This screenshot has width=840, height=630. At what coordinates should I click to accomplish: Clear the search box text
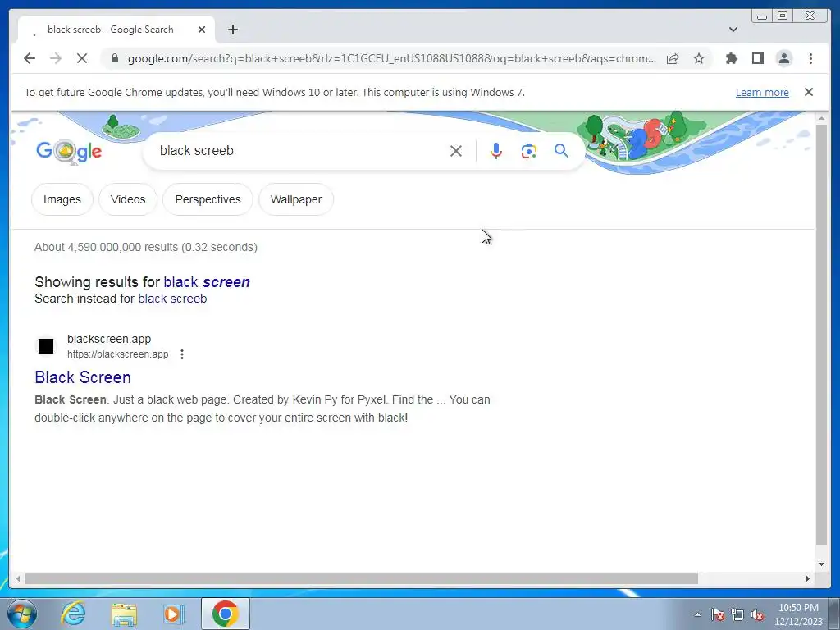[456, 151]
